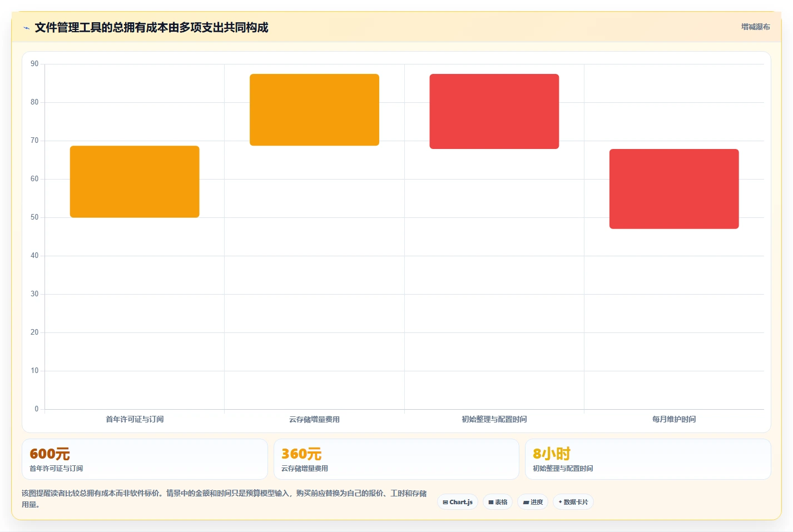
Task: Click the y-axis value 50
Action: [x=34, y=217]
